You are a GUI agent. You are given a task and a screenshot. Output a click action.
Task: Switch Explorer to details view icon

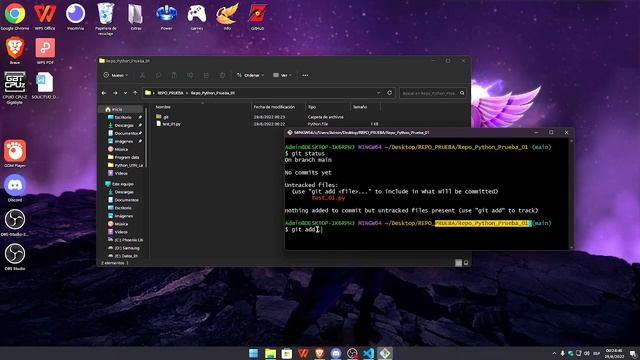tap(458, 263)
